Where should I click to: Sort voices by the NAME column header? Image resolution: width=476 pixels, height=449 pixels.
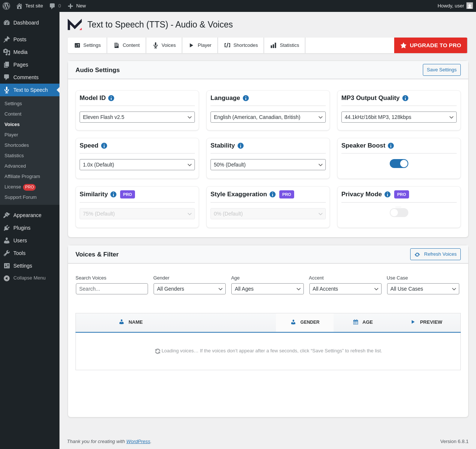click(x=176, y=322)
